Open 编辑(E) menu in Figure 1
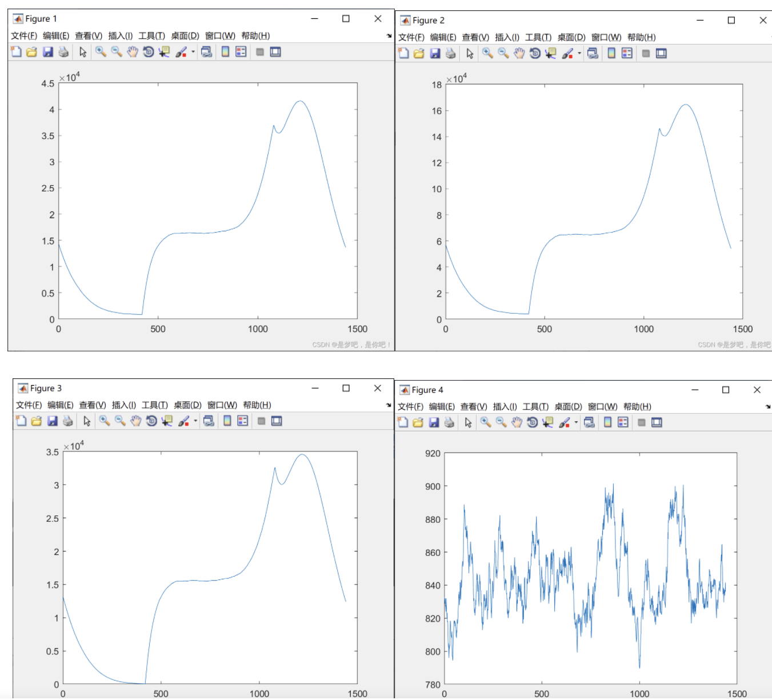The width and height of the screenshot is (772, 700). pos(56,35)
